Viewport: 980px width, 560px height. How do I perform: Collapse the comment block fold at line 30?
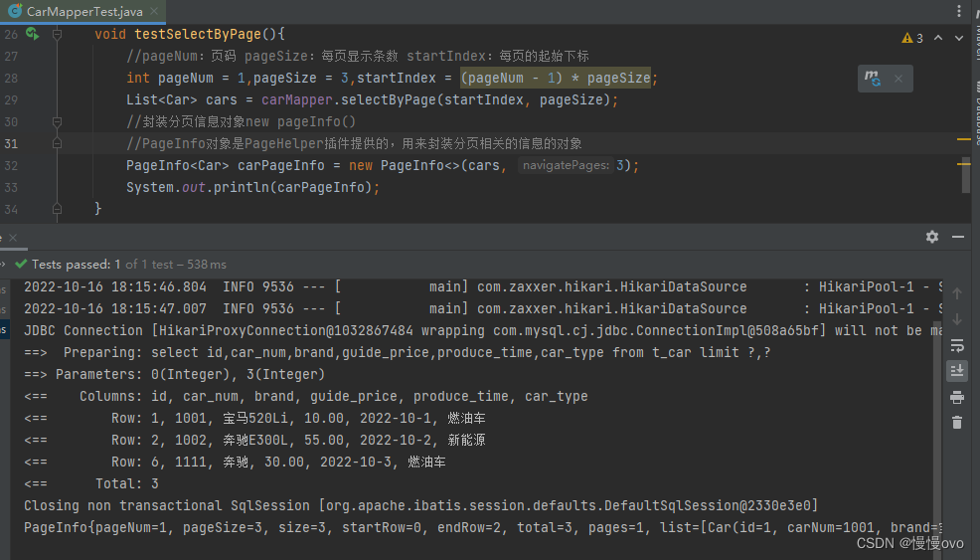click(57, 122)
